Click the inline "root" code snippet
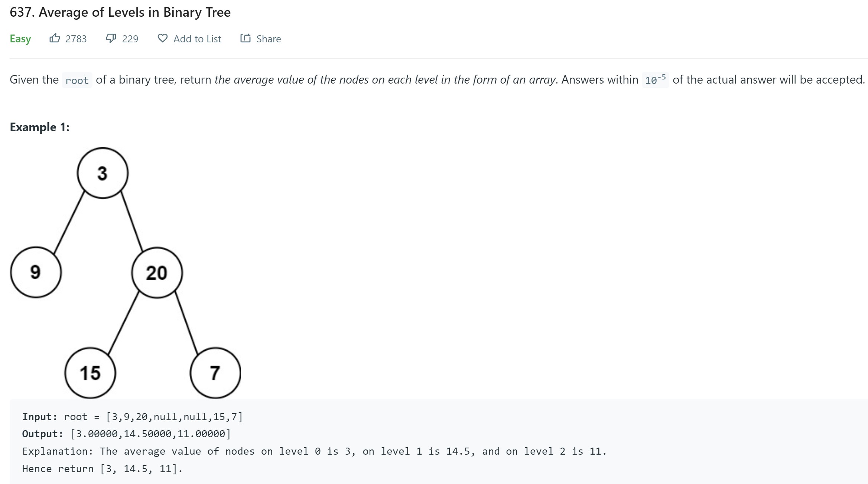The width and height of the screenshot is (868, 484). pos(77,80)
